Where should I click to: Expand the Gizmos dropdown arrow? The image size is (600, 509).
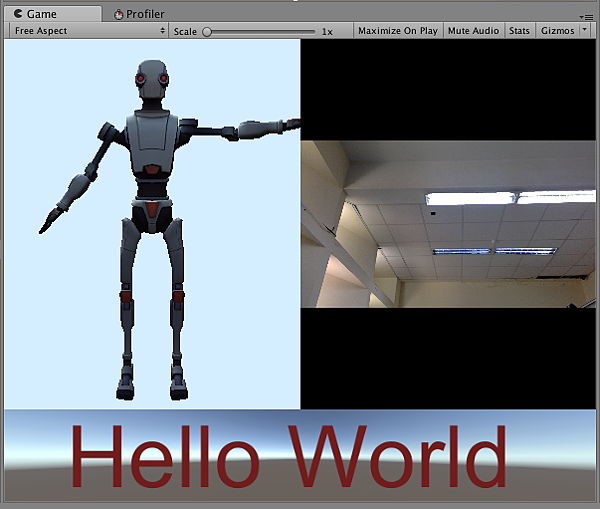(585, 31)
